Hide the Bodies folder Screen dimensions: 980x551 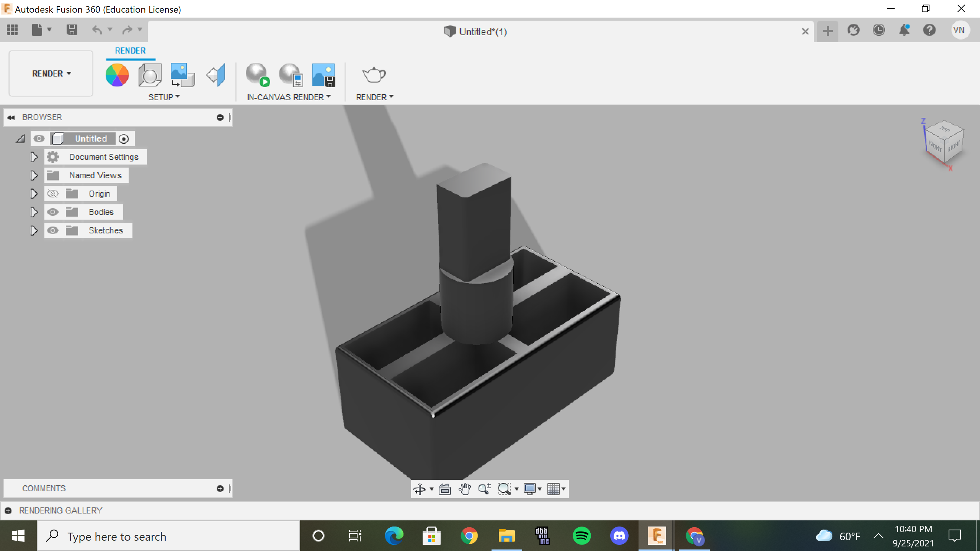[x=53, y=212]
